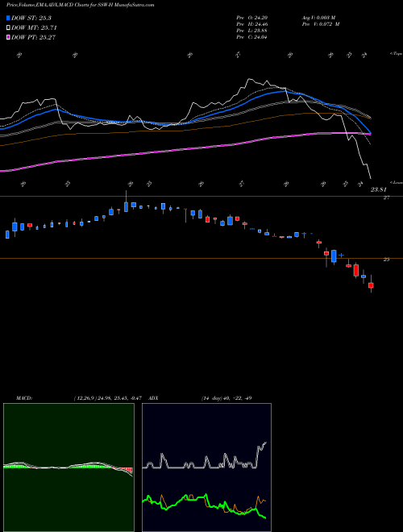Select the 'DOW ST: 25.3' legend label

(x=31, y=18)
